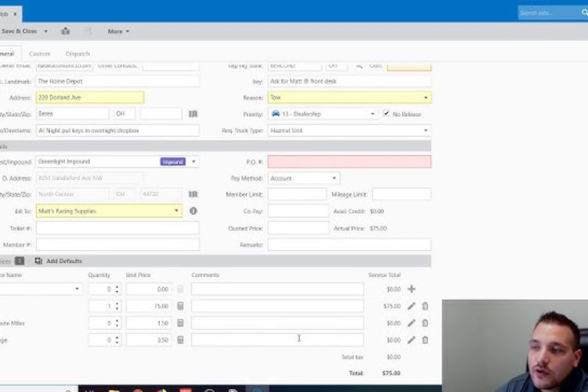588x392 pixels.
Task: Click the Save & Close button
Action: (x=20, y=31)
